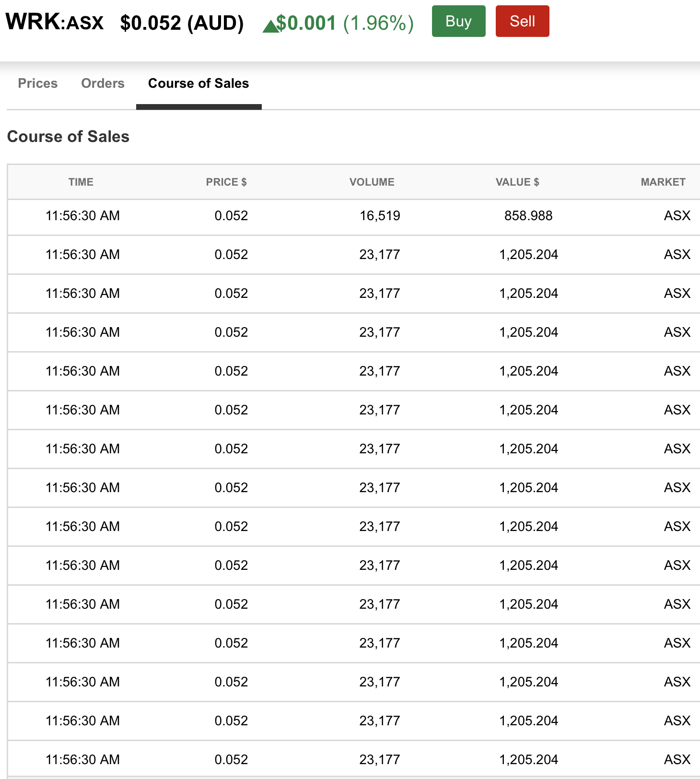This screenshot has width=700, height=779.
Task: Click the PRICE $ column header
Action: 226,182
